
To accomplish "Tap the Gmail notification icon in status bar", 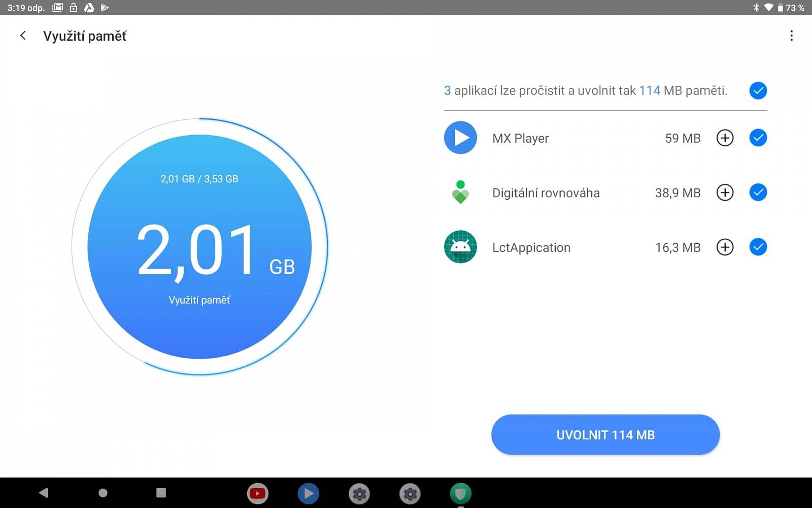I will coord(58,8).
